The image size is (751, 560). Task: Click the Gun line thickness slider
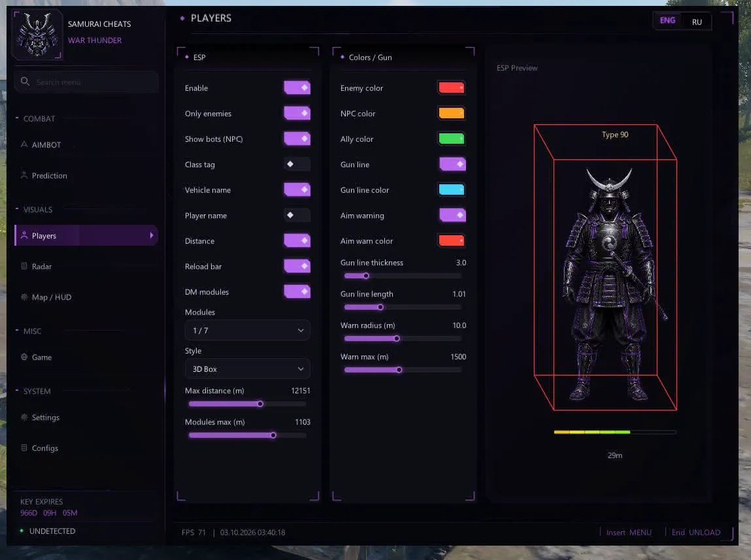tap(403, 276)
